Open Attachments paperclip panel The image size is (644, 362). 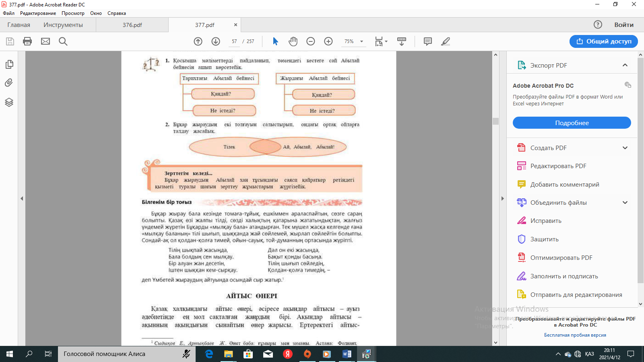point(9,83)
